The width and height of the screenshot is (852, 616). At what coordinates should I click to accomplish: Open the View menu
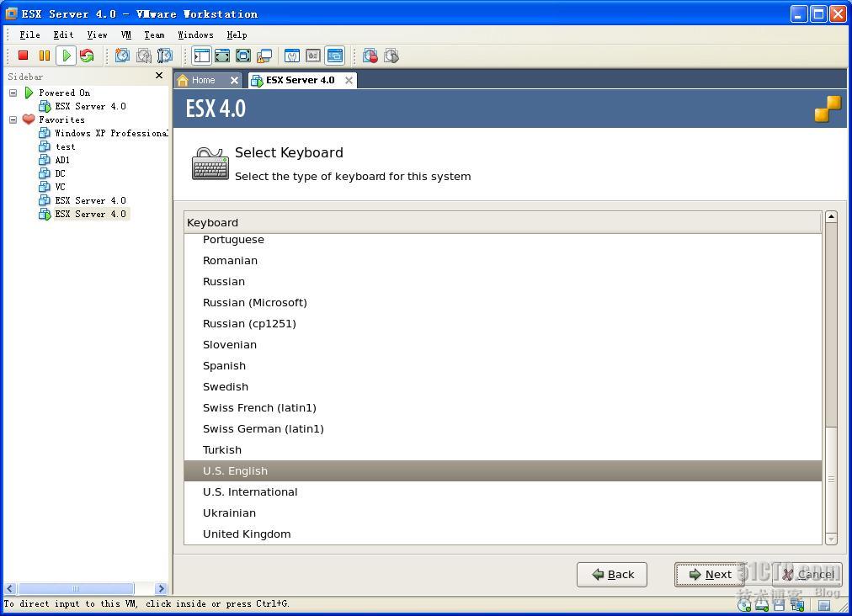(x=98, y=35)
